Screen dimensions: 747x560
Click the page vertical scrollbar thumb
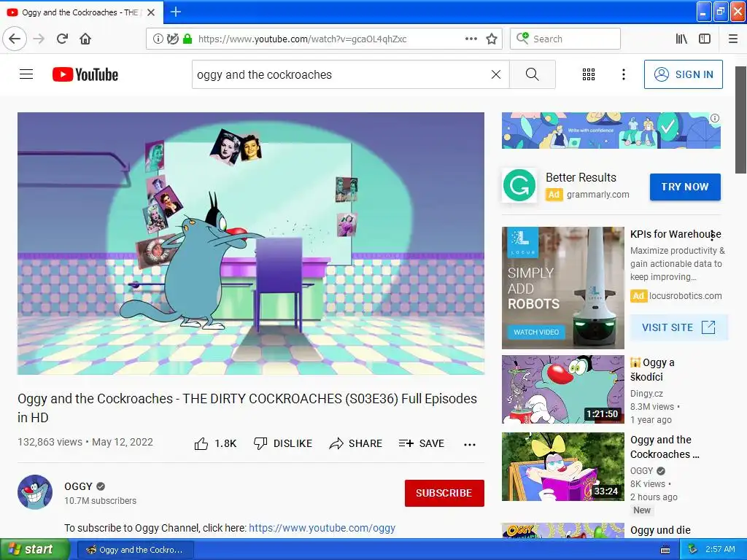click(x=741, y=120)
